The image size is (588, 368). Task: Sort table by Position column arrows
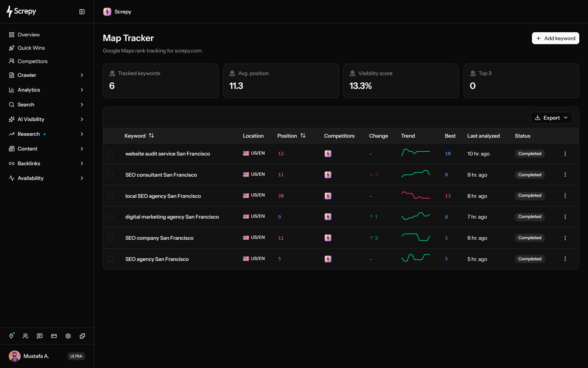(x=303, y=136)
